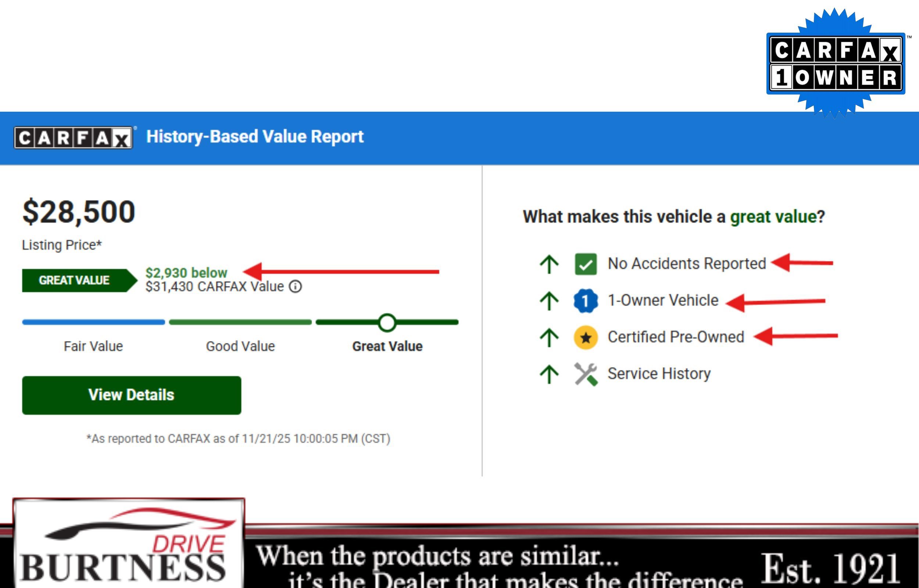Click the $28,500 listing price
Image resolution: width=919 pixels, height=588 pixels.
coord(79,212)
